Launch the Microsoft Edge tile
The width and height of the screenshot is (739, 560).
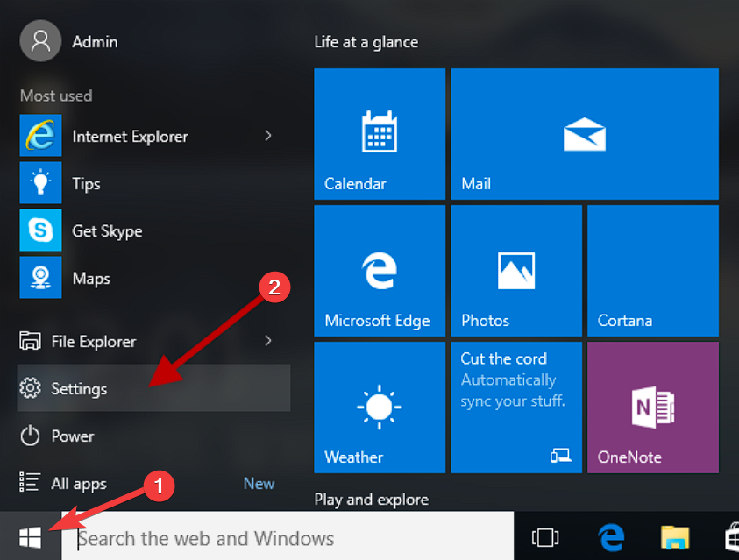pyautogui.click(x=379, y=271)
